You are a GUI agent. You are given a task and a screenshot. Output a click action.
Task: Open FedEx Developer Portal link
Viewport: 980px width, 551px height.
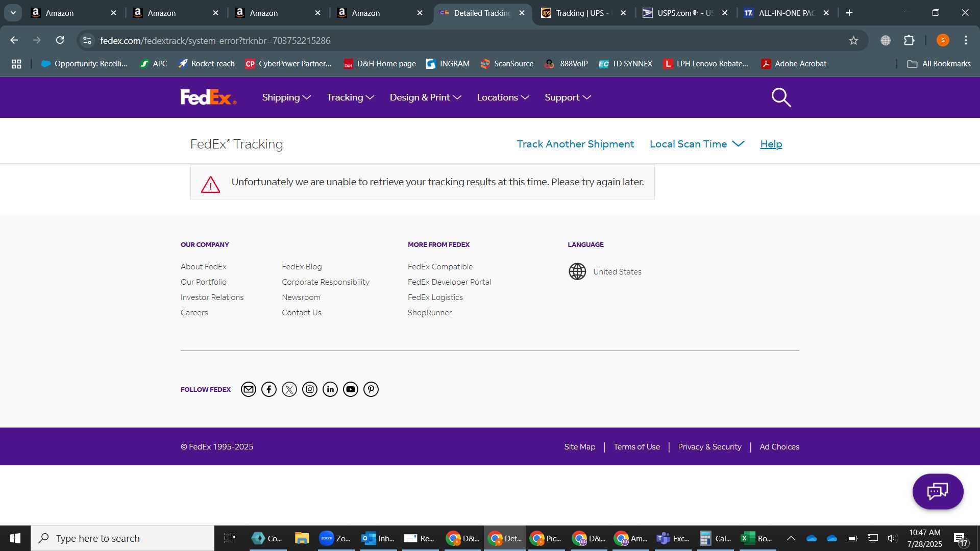[449, 282]
